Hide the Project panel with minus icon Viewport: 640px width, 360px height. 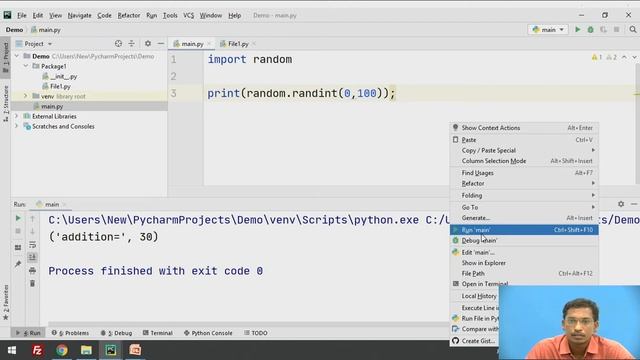tap(161, 44)
